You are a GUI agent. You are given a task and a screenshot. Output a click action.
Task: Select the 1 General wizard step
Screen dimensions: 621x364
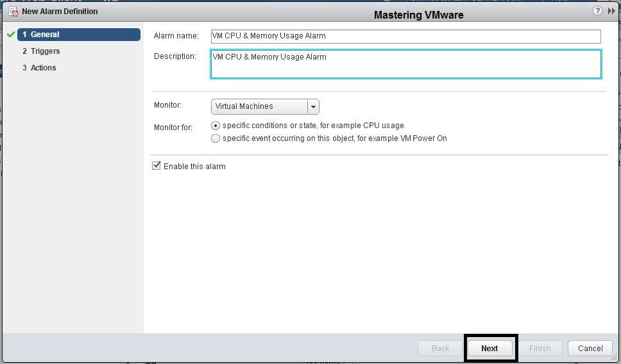pyautogui.click(x=79, y=35)
